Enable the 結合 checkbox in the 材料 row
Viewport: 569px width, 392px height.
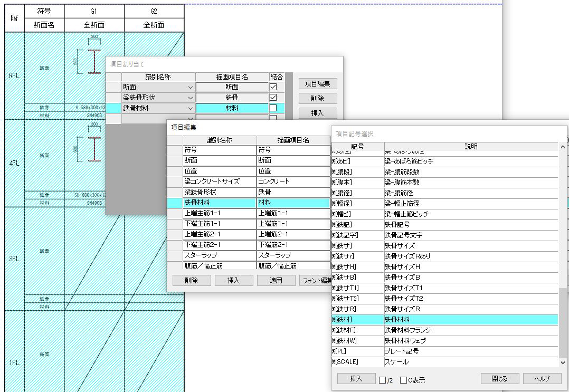(x=273, y=108)
